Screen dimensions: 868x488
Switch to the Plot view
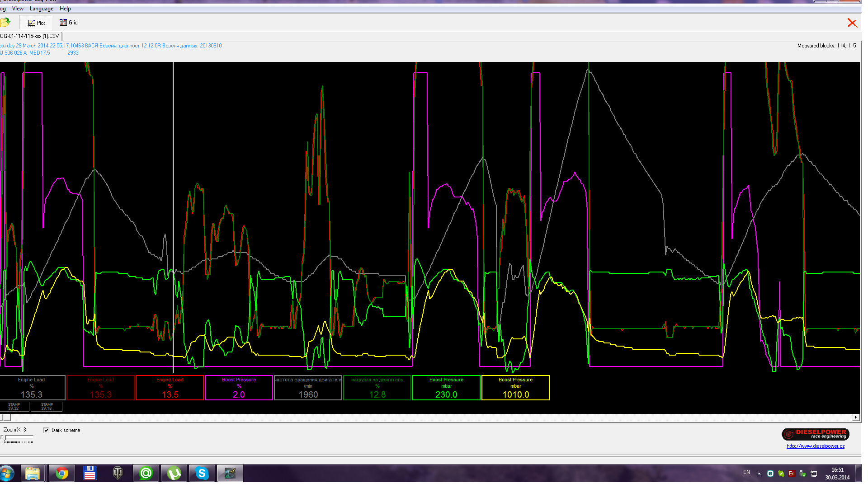click(x=36, y=23)
